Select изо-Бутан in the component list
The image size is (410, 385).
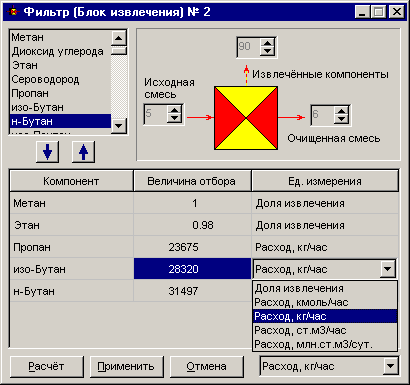pyautogui.click(x=60, y=107)
